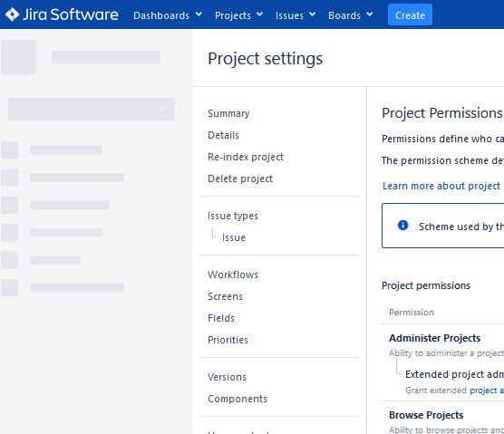Expand the Projects dropdown in top nav
The height and width of the screenshot is (434, 504).
(x=238, y=15)
